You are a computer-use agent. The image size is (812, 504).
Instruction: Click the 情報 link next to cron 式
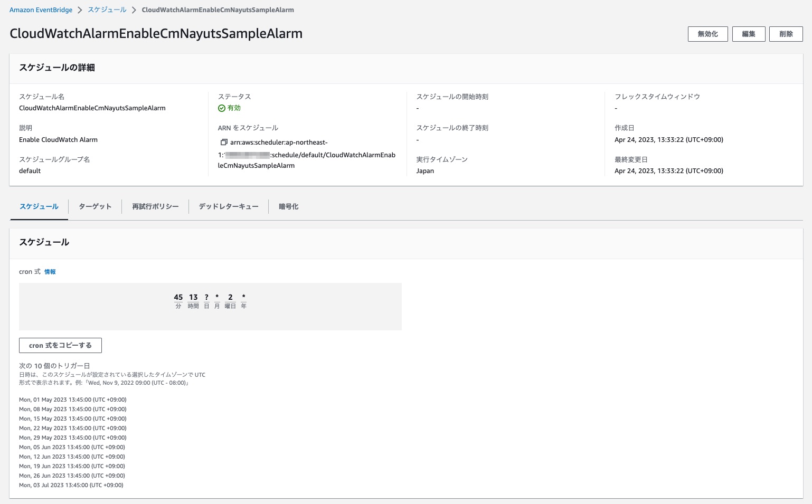pyautogui.click(x=50, y=271)
